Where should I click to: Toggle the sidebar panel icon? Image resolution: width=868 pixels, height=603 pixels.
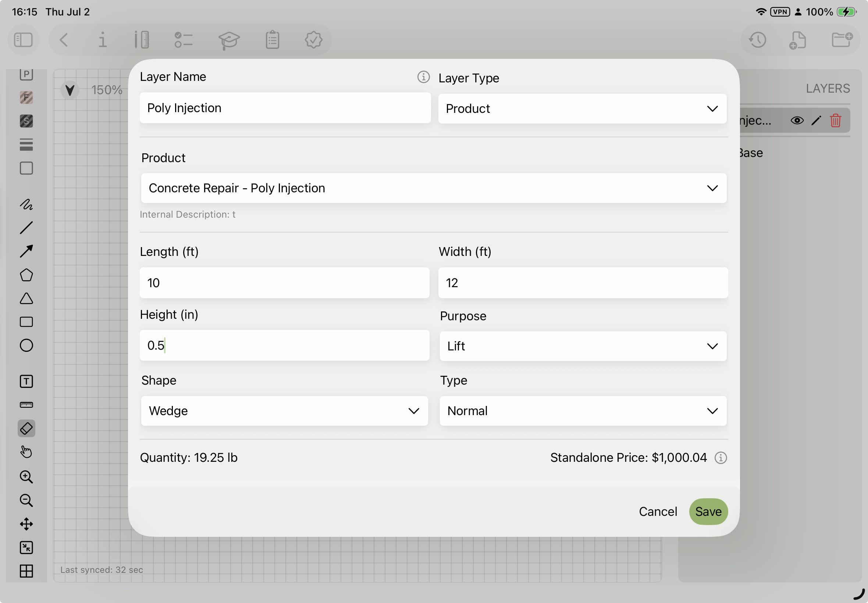click(24, 40)
